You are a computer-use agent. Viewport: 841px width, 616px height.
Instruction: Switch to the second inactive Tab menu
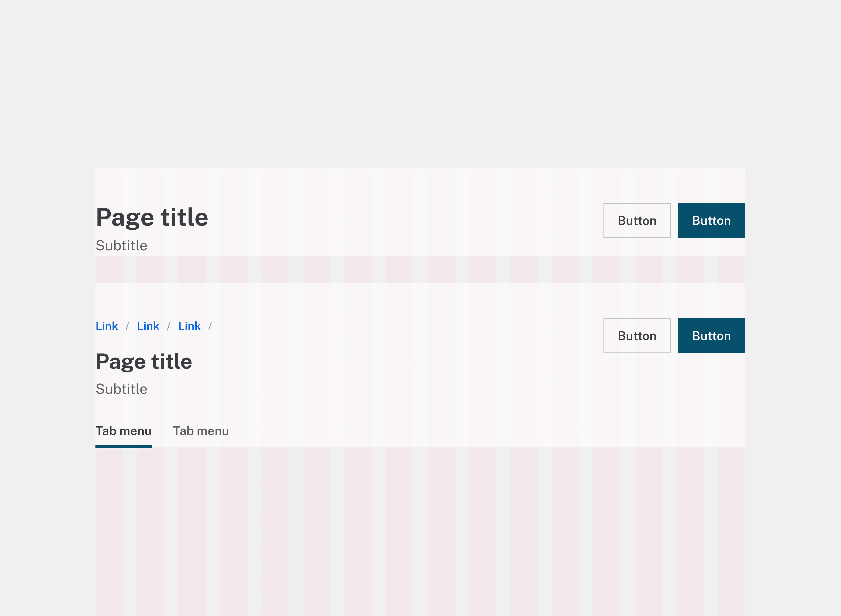point(201,431)
